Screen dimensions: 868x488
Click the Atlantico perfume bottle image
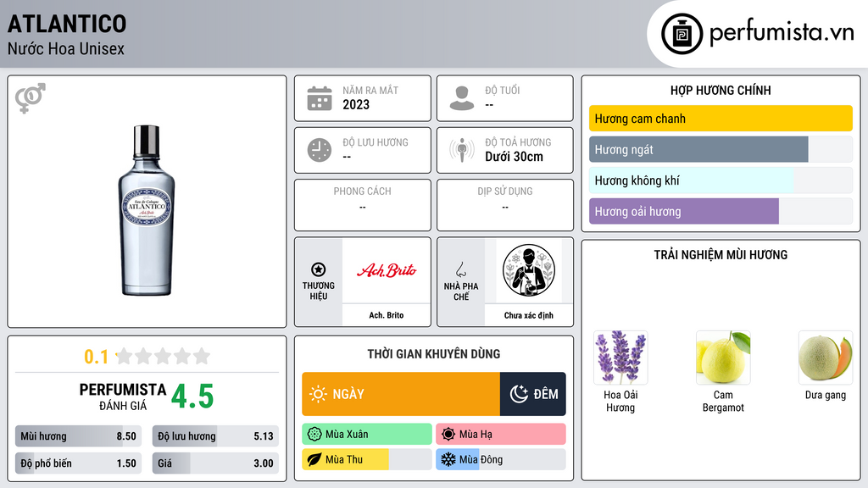[x=147, y=210]
